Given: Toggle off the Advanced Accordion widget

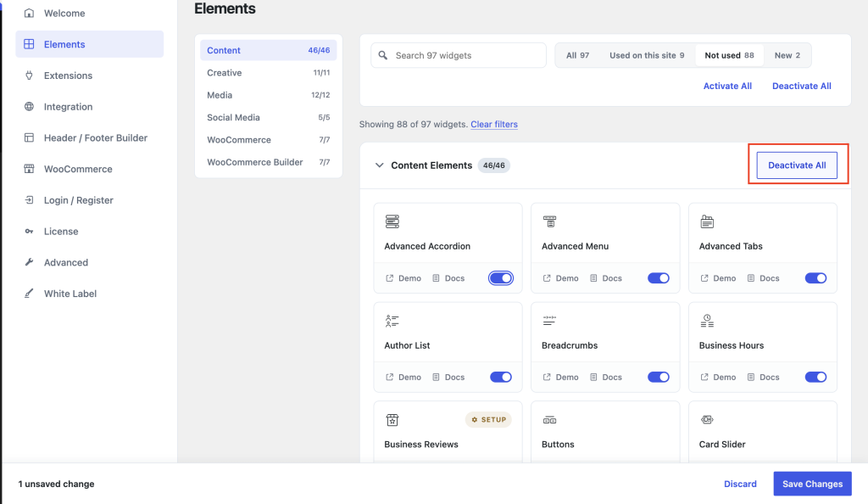Looking at the screenshot, I should (x=501, y=278).
